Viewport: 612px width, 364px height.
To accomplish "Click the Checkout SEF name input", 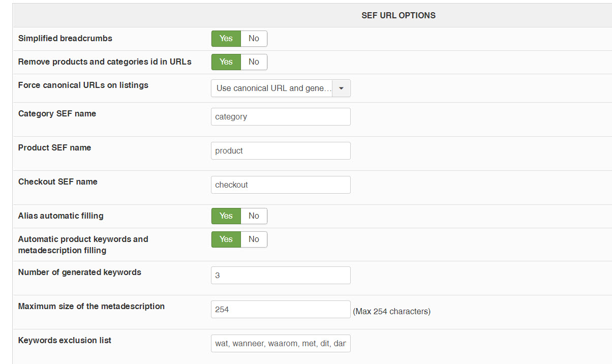I will pyautogui.click(x=281, y=185).
